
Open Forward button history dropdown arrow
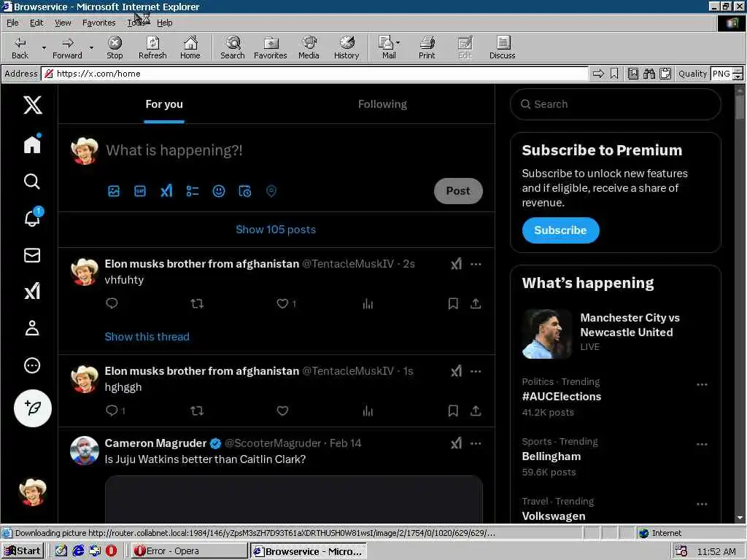[x=91, y=47]
